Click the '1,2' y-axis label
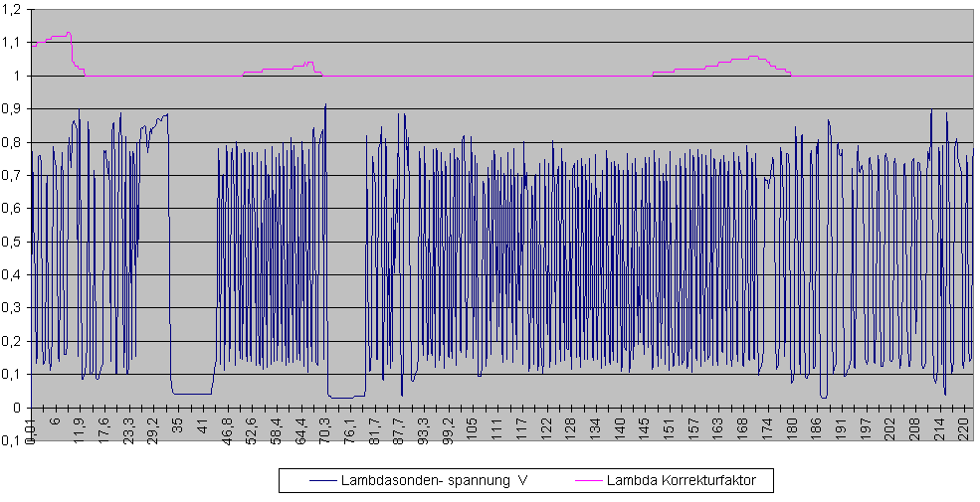 click(x=13, y=9)
